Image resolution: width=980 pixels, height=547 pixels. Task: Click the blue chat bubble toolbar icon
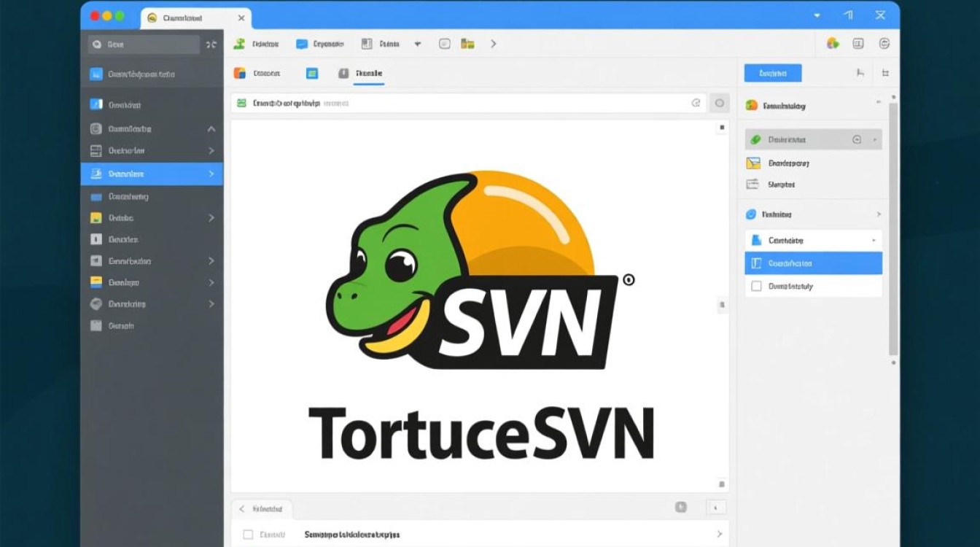[302, 44]
